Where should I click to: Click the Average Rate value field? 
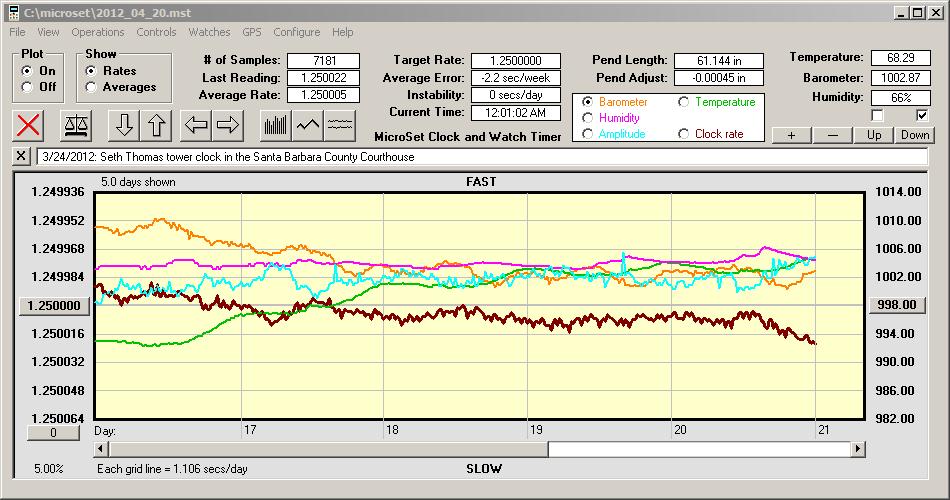324,95
